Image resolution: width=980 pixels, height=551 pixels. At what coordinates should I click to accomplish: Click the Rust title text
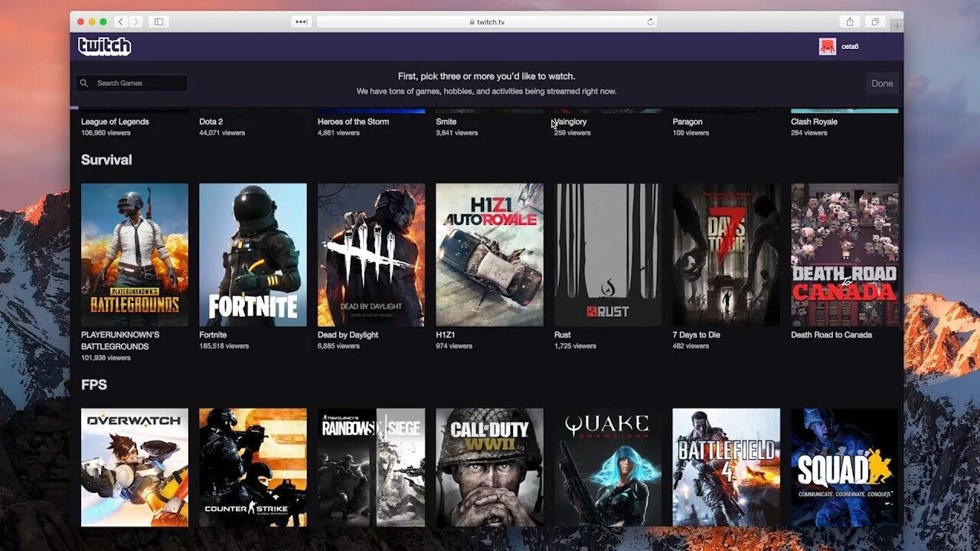(562, 334)
